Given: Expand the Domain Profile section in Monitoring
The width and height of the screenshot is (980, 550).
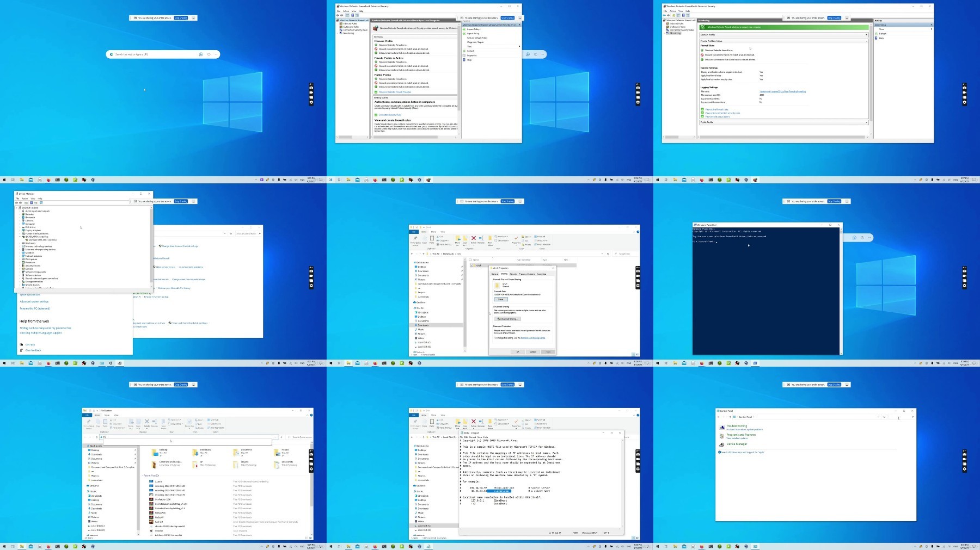Looking at the screenshot, I should point(866,35).
